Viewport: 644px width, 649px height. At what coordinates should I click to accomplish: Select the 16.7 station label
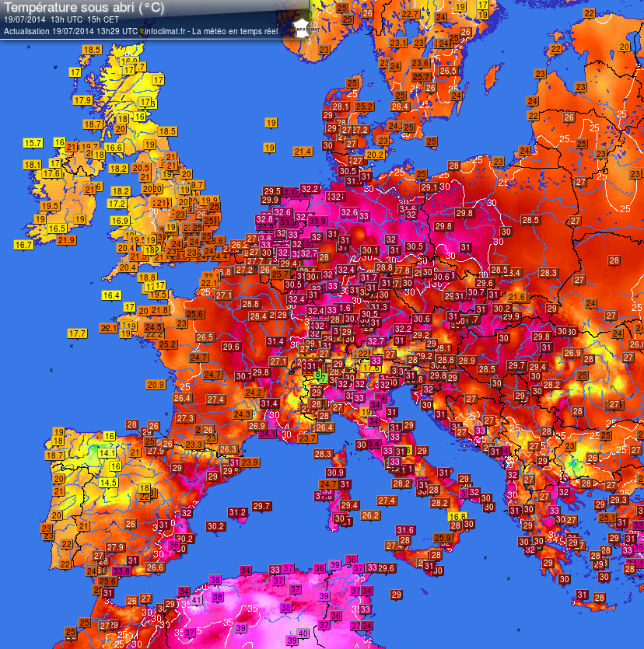click(23, 245)
